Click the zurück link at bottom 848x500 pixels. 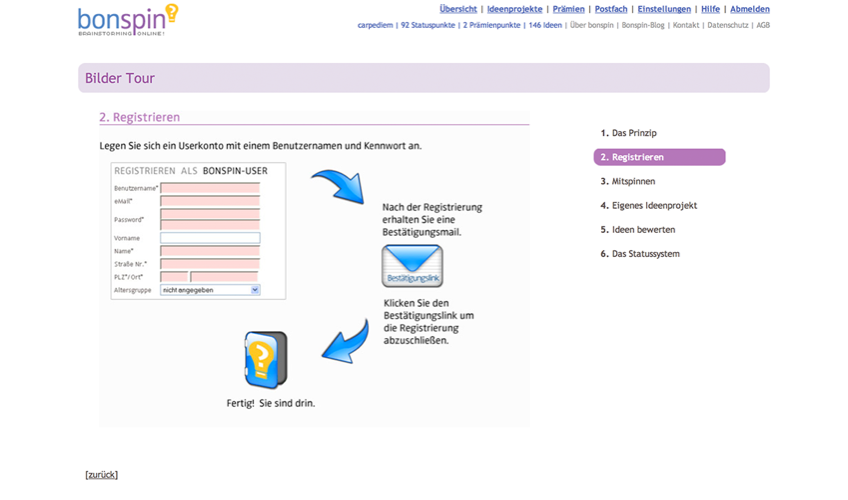[x=101, y=475]
